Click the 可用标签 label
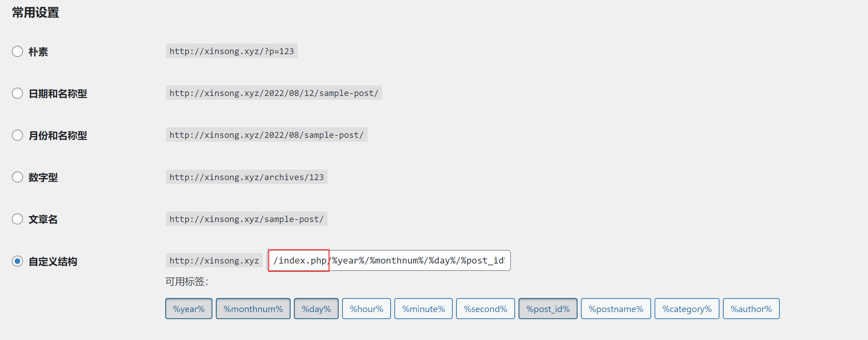This screenshot has height=340, width=868. [187, 281]
